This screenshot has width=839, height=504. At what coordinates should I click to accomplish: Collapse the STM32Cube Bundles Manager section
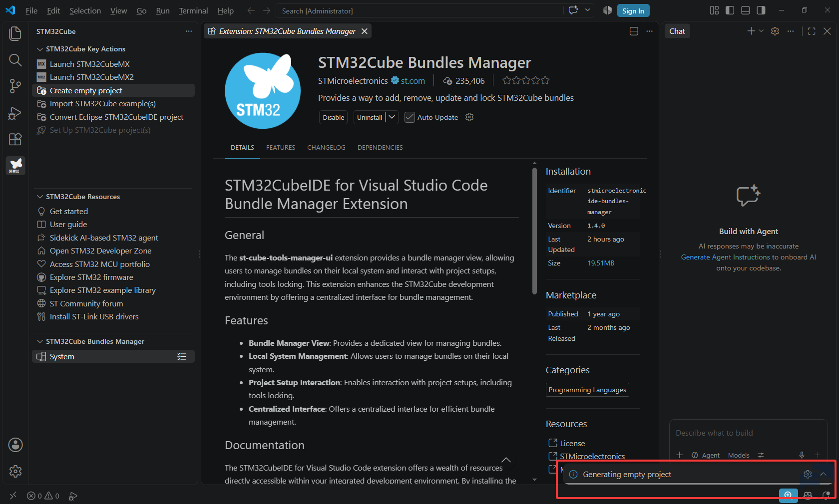coord(40,341)
